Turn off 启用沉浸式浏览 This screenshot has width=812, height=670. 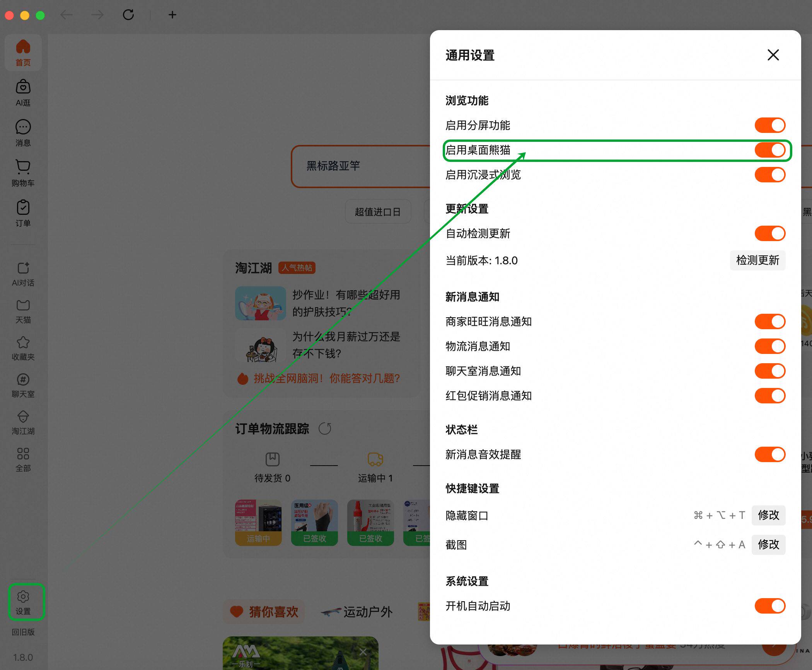(x=769, y=175)
